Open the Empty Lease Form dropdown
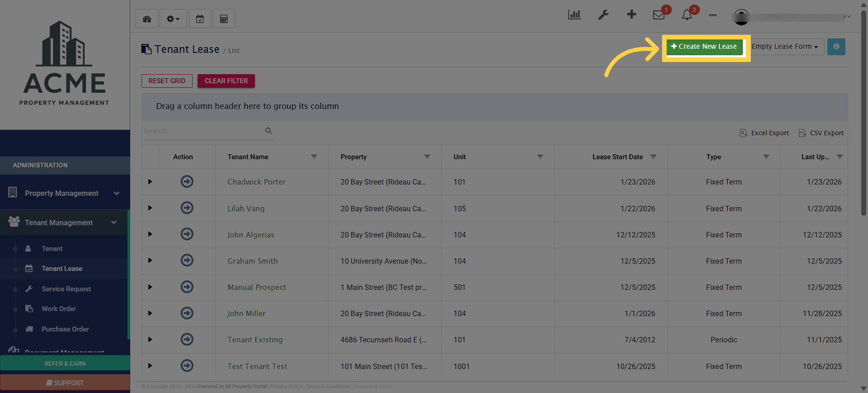The width and height of the screenshot is (868, 393). click(785, 47)
